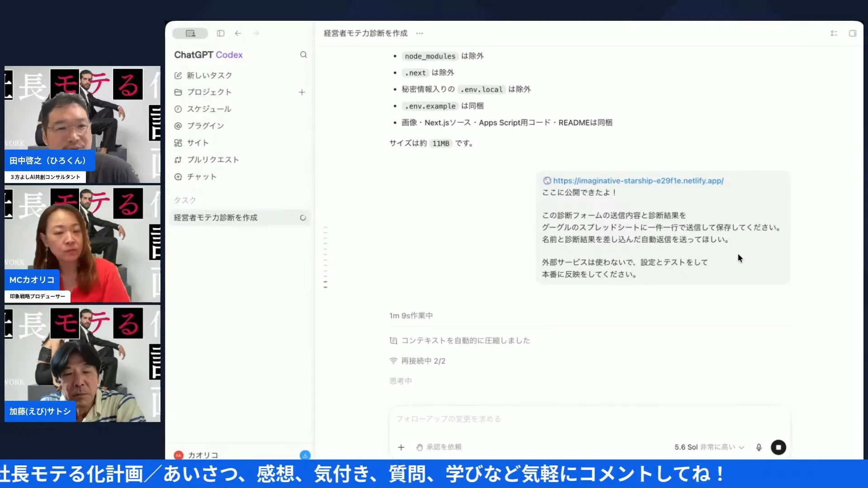Click the .env.local code label
This screenshot has width=868, height=488.
point(481,89)
